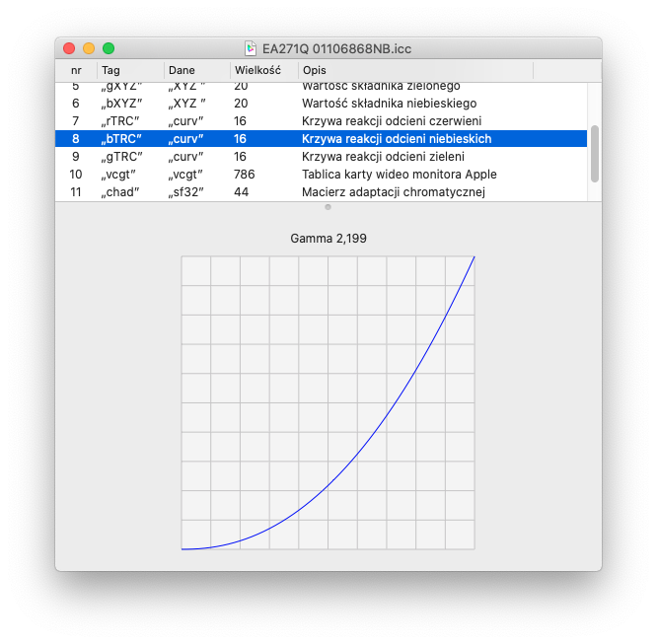This screenshot has width=657, height=644.
Task: Click the ICC file icon in title bar
Action: [x=253, y=48]
